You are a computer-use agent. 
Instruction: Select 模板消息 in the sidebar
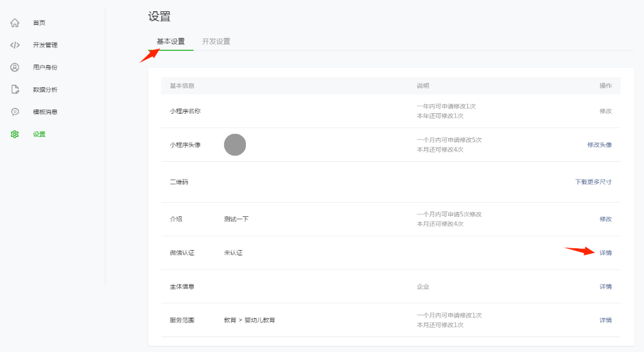(45, 112)
